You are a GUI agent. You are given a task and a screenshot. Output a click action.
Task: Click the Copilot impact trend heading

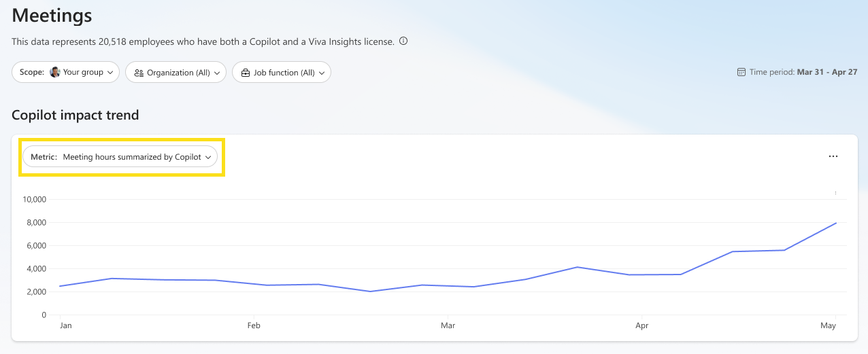pos(76,115)
